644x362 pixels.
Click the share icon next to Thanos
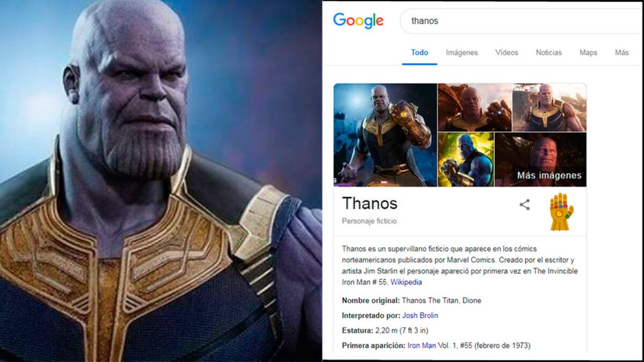click(524, 204)
